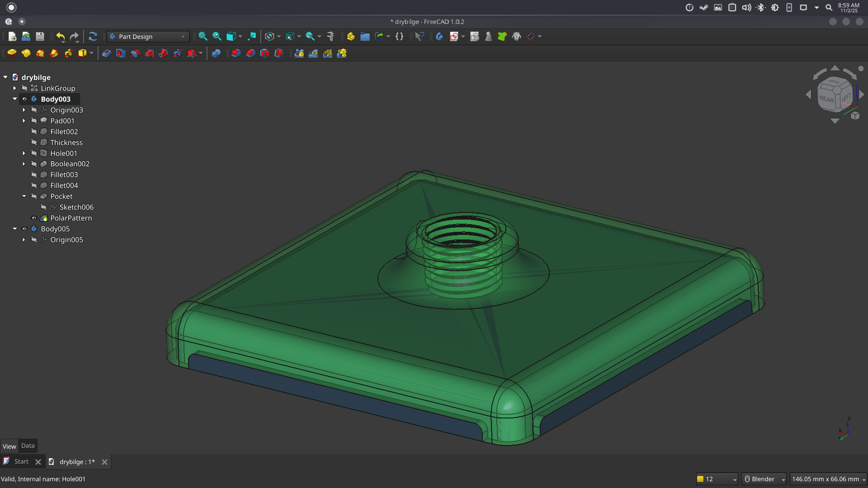The width and height of the screenshot is (868, 488).
Task: Expand the Origin005 tree node
Action: [24, 239]
